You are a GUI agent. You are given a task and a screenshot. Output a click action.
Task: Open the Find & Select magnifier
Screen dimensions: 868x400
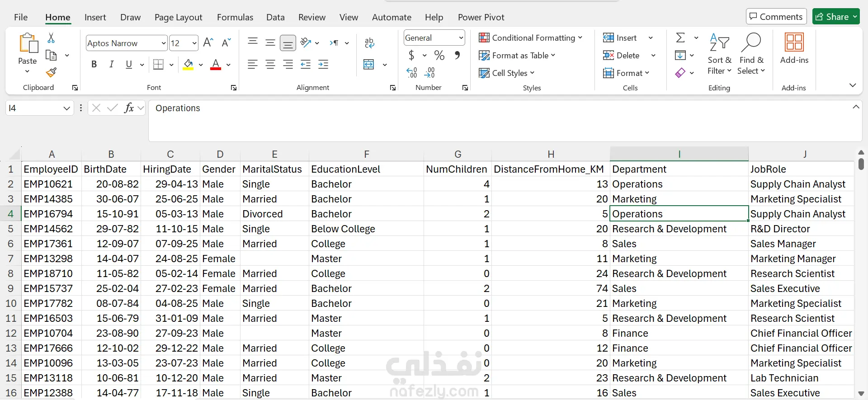point(751,42)
